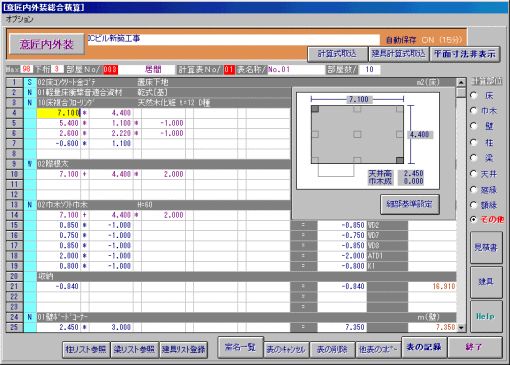Viewport: 510px width, 365px height.
Task: Select the 床 radio button
Action: coord(474,95)
